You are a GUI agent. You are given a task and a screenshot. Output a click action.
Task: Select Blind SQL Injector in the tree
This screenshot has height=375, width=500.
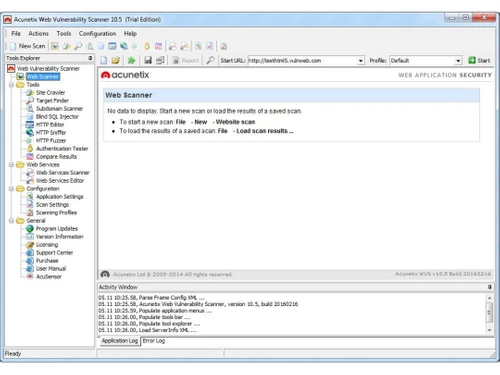click(57, 117)
